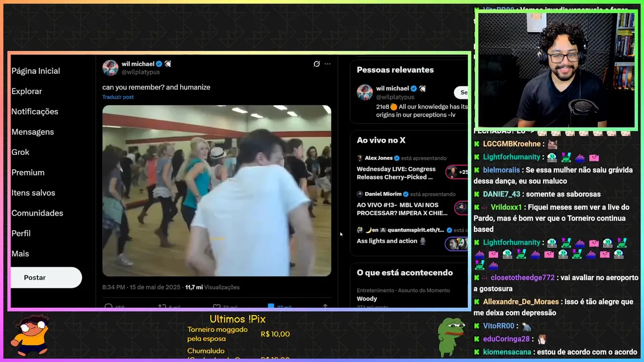The height and width of the screenshot is (362, 644).
Task: Open the Ass lights and action live space
Action: [391, 241]
